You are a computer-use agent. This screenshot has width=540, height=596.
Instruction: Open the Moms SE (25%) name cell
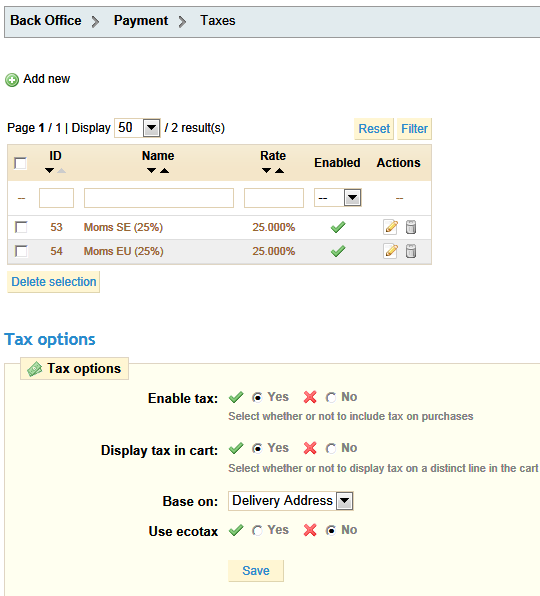pos(124,227)
